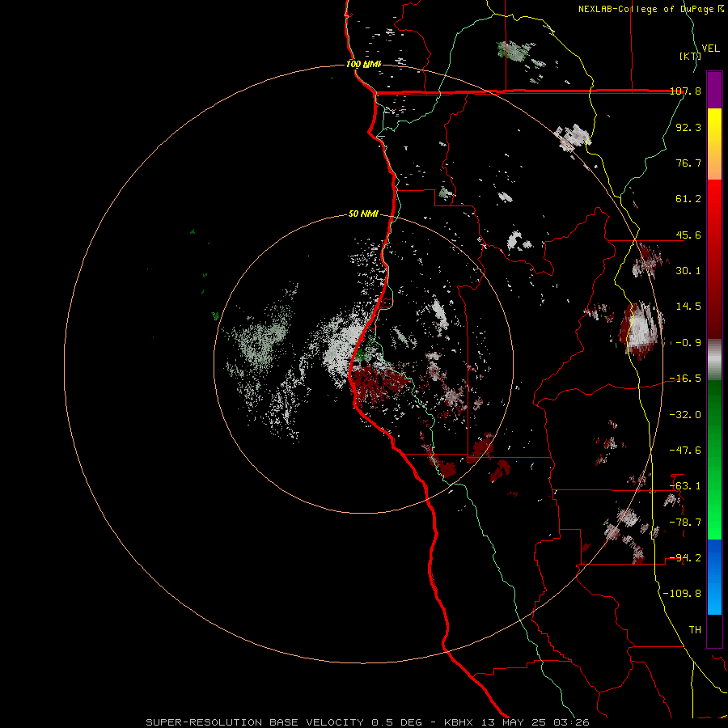Image resolution: width=728 pixels, height=728 pixels.
Task: Click the 14.5 legend value
Action: point(688,307)
